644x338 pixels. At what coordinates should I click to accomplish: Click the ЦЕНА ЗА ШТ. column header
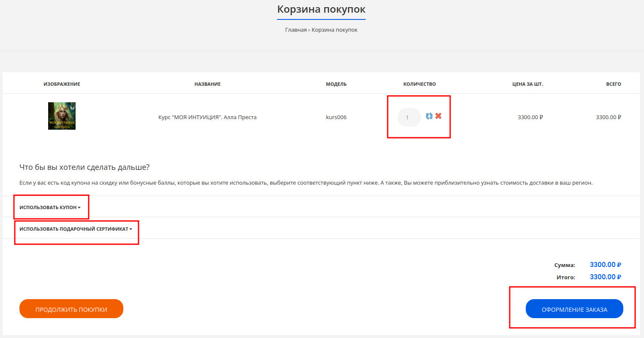pos(527,84)
